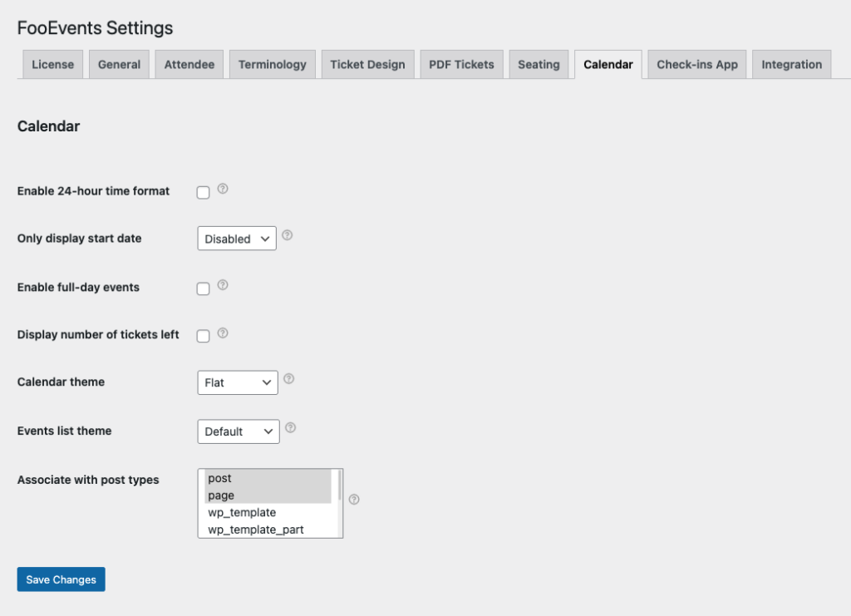
Task: Open help for Associate with post types
Action: (353, 499)
